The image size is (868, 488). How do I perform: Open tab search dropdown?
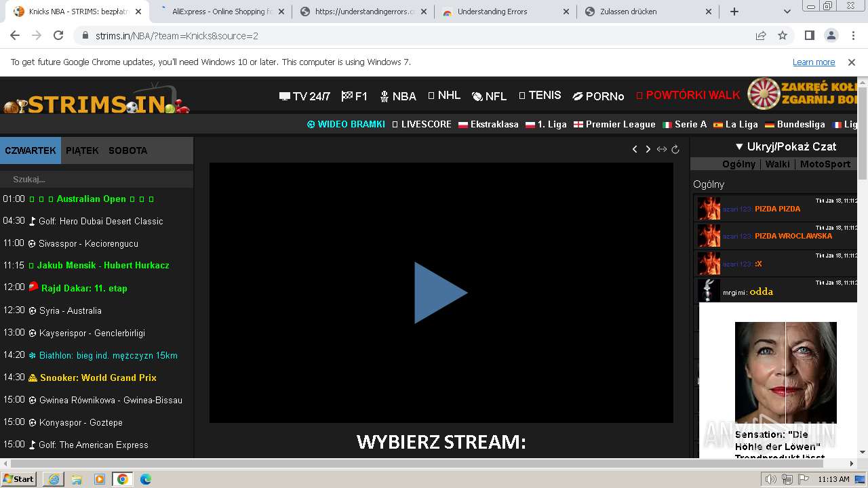coord(787,12)
